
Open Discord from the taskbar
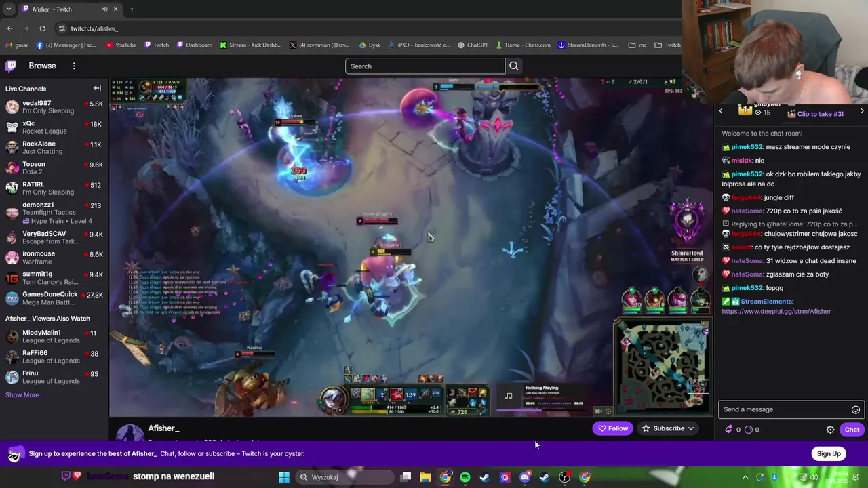tap(525, 477)
